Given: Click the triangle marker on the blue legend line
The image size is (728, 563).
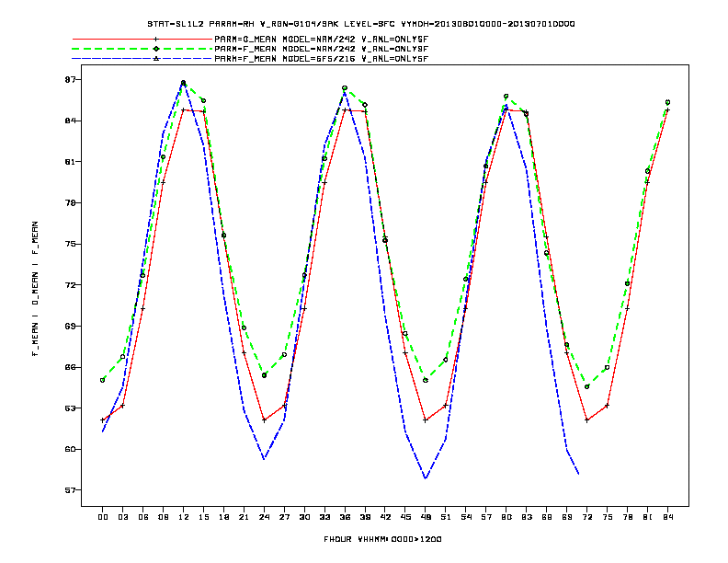Looking at the screenshot, I should 156,59.
